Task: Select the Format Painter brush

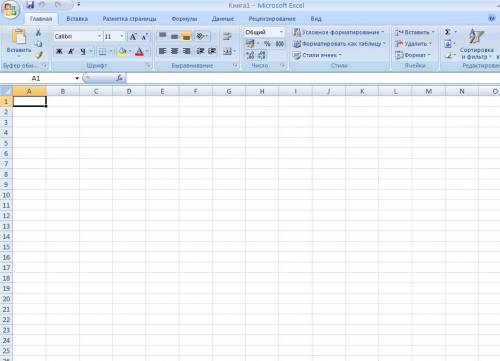Action: [x=39, y=55]
